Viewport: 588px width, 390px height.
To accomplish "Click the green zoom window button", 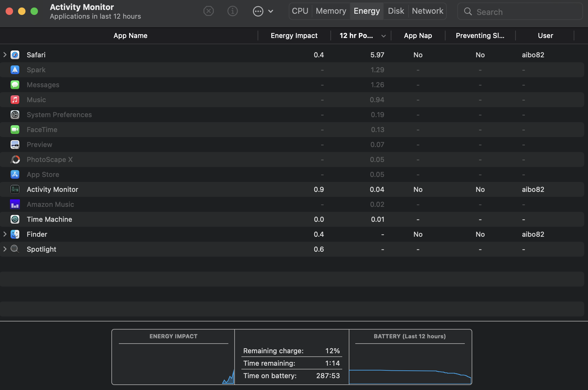I will pyautogui.click(x=34, y=11).
